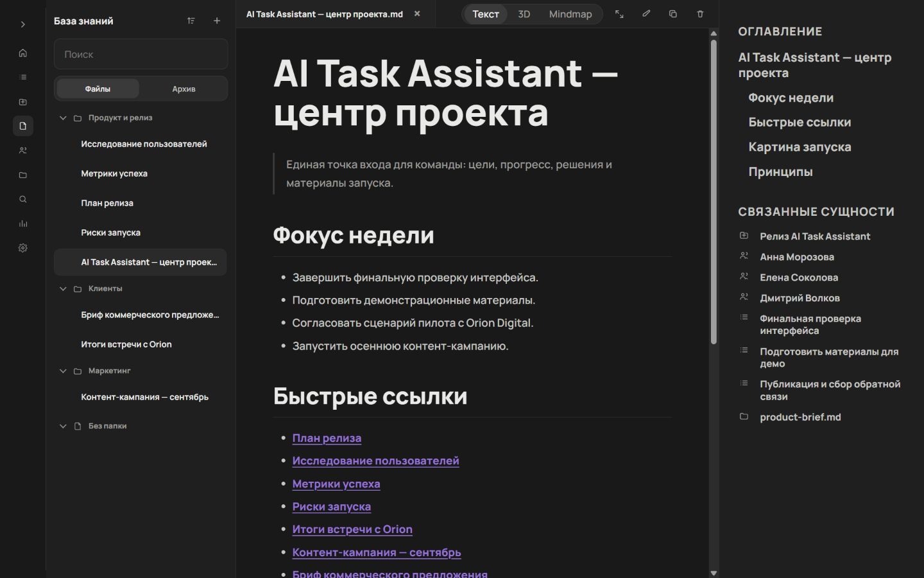The width and height of the screenshot is (924, 578).
Task: Collapse the Без папки group
Action: (63, 426)
